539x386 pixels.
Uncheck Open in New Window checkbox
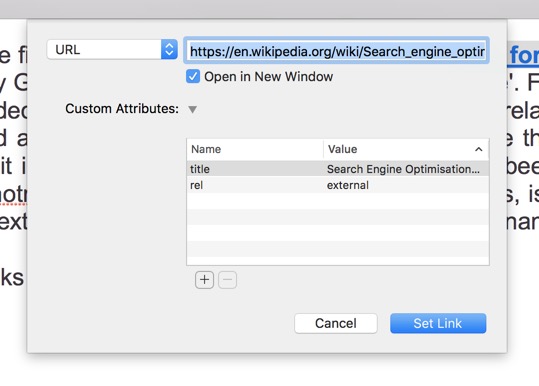[193, 76]
